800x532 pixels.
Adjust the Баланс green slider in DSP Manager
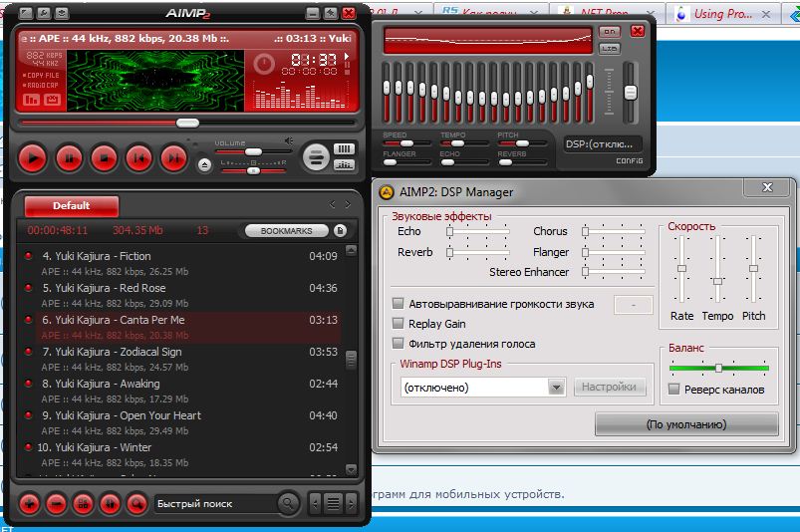(719, 368)
